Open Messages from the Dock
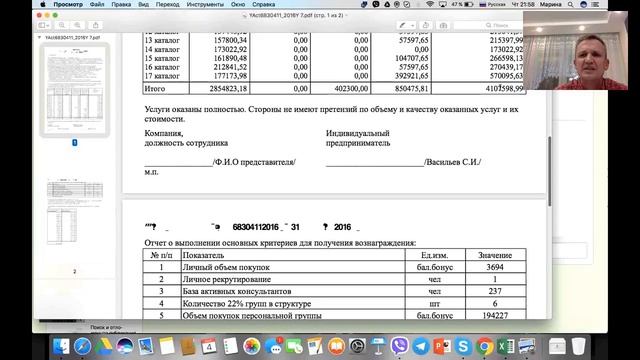 tap(273, 347)
